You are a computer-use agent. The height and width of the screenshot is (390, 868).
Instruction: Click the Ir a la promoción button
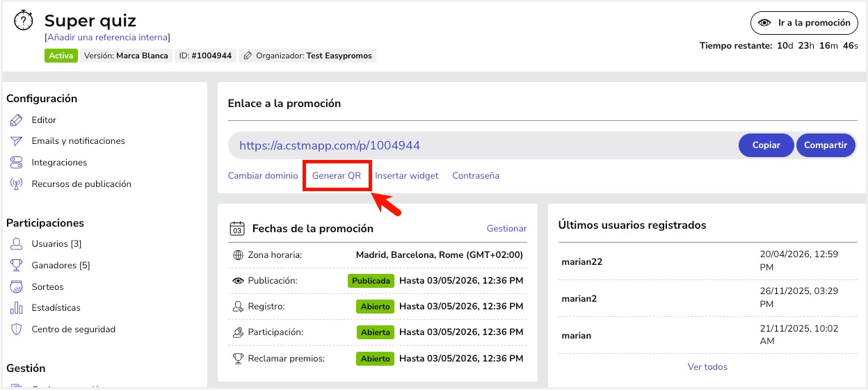pyautogui.click(x=804, y=23)
